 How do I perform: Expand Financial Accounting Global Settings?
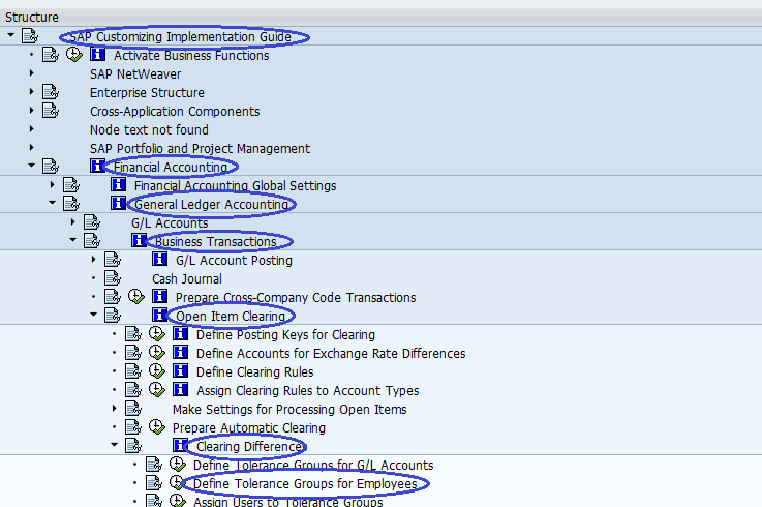point(52,184)
